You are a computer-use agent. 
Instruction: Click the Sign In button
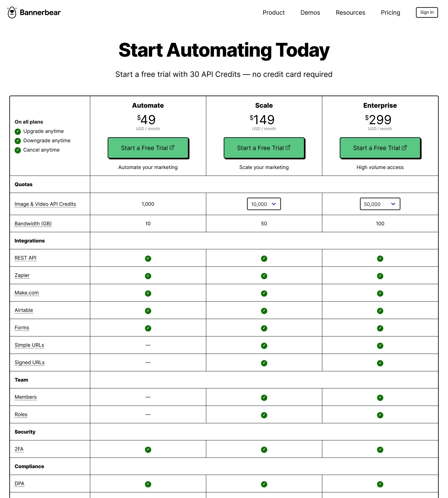[x=427, y=12]
